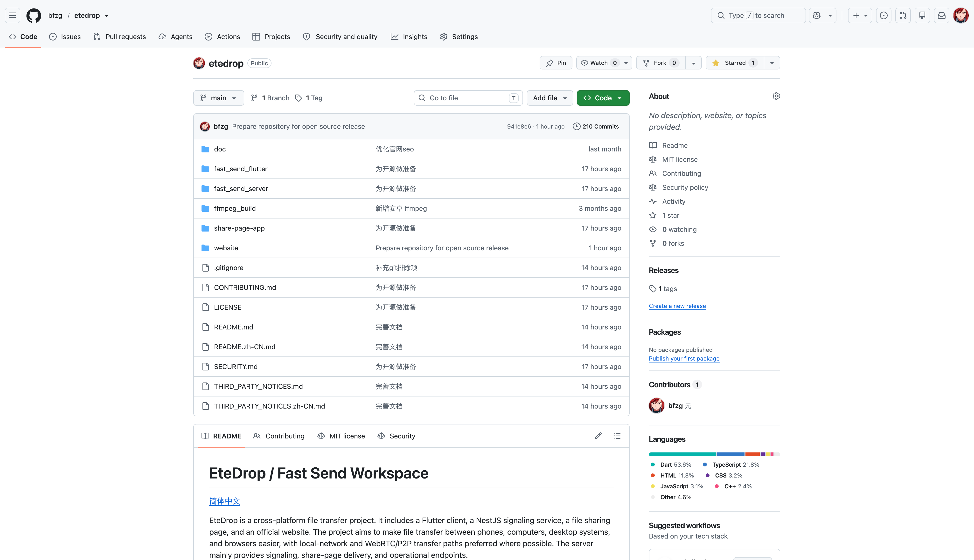
Task: Toggle the Starred button to unstar
Action: [735, 63]
